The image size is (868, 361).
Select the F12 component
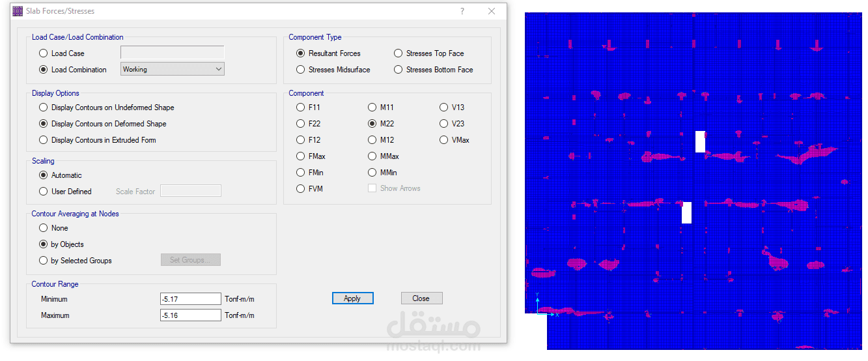point(301,140)
